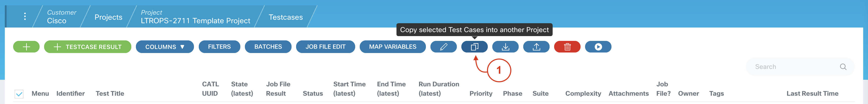Open LTROPS-2711 Template Project breadcrumb
868x104 pixels.
[x=195, y=17]
